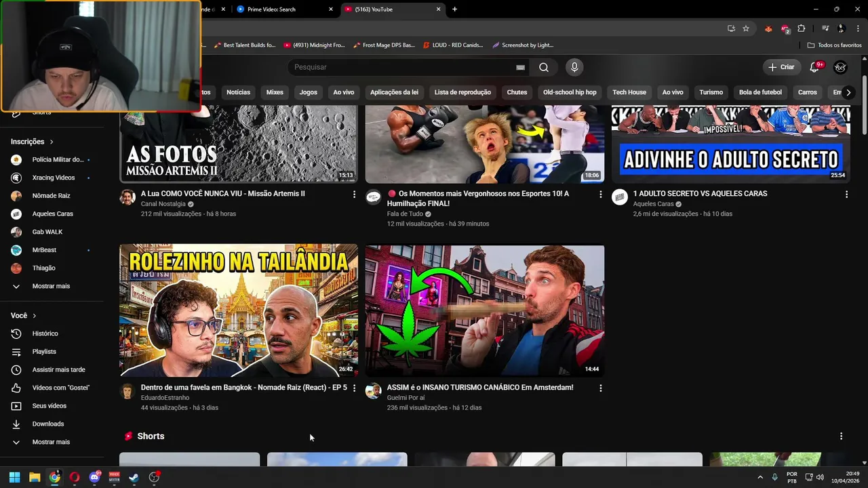Show hidden system tray icons
The height and width of the screenshot is (488, 868).
coord(759,477)
